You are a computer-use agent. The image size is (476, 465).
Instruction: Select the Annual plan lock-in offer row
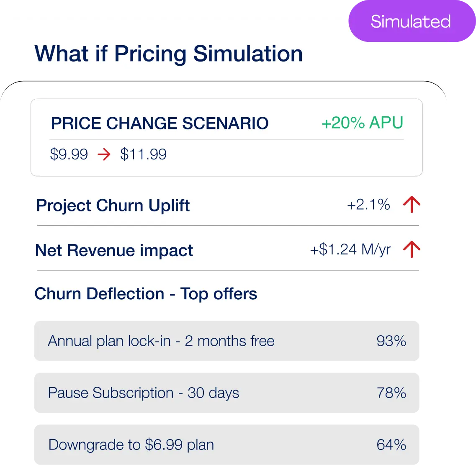click(226, 341)
